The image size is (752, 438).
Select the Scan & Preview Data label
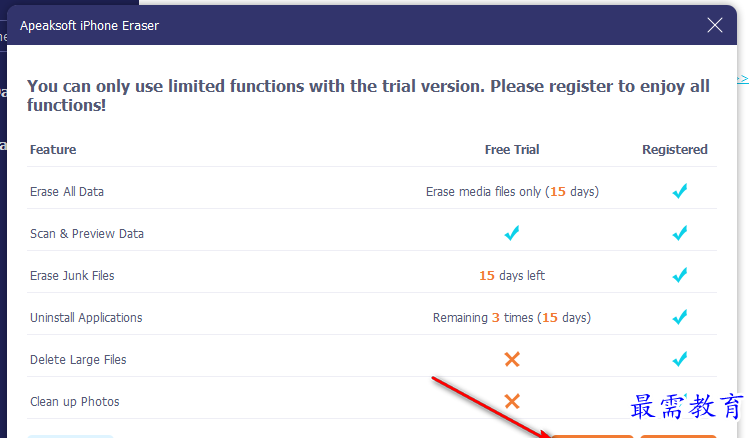(x=87, y=234)
